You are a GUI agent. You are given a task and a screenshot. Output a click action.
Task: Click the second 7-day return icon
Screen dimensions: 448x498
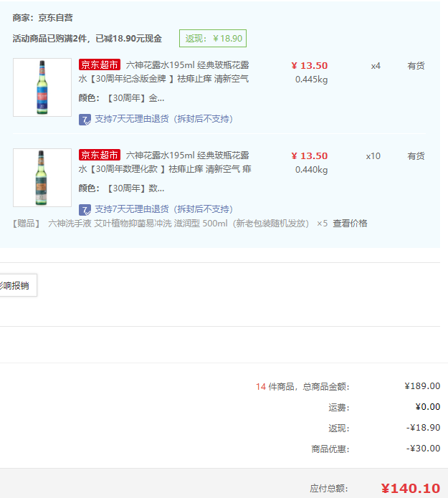coord(85,210)
